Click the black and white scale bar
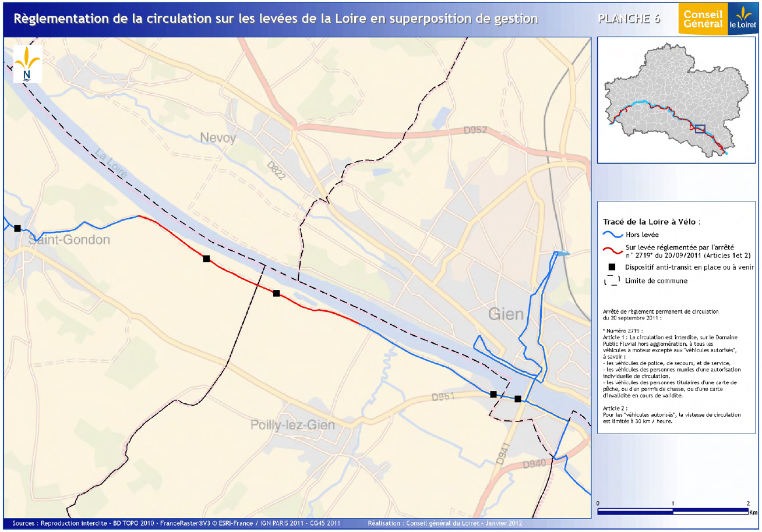 pyautogui.click(x=673, y=511)
